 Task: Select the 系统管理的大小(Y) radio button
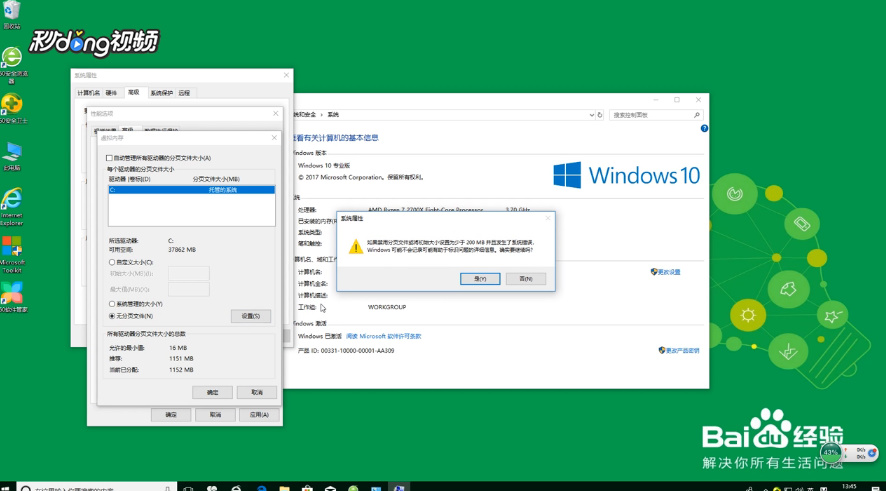point(112,304)
